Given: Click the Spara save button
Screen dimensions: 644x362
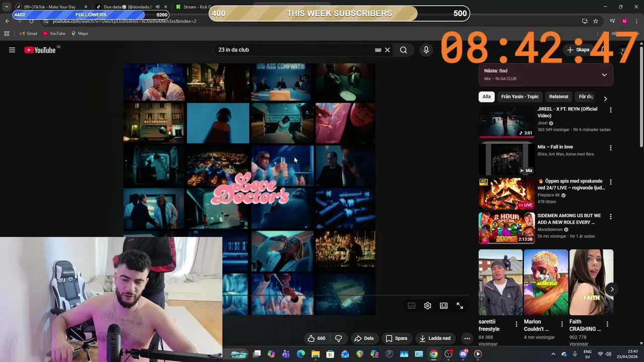Looking at the screenshot, I should point(396,338).
